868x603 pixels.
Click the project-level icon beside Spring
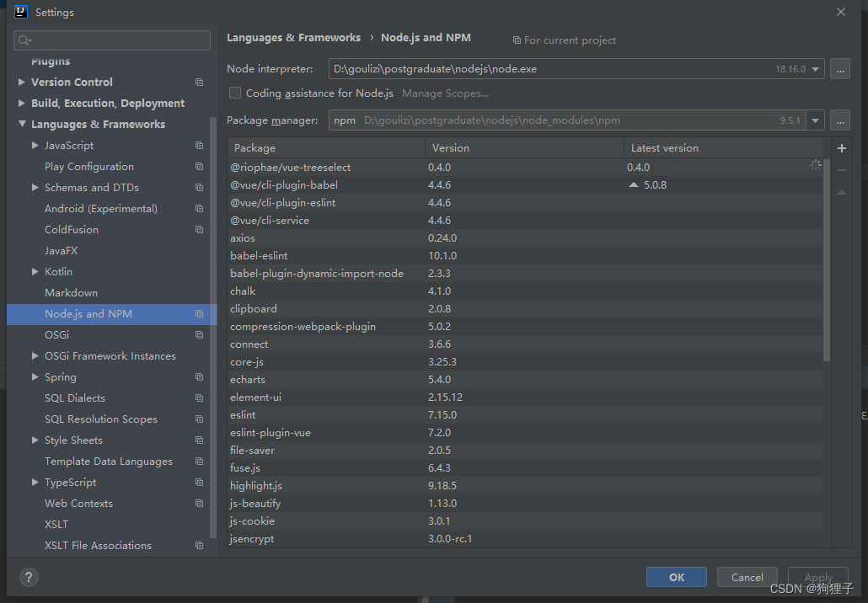pyautogui.click(x=199, y=376)
